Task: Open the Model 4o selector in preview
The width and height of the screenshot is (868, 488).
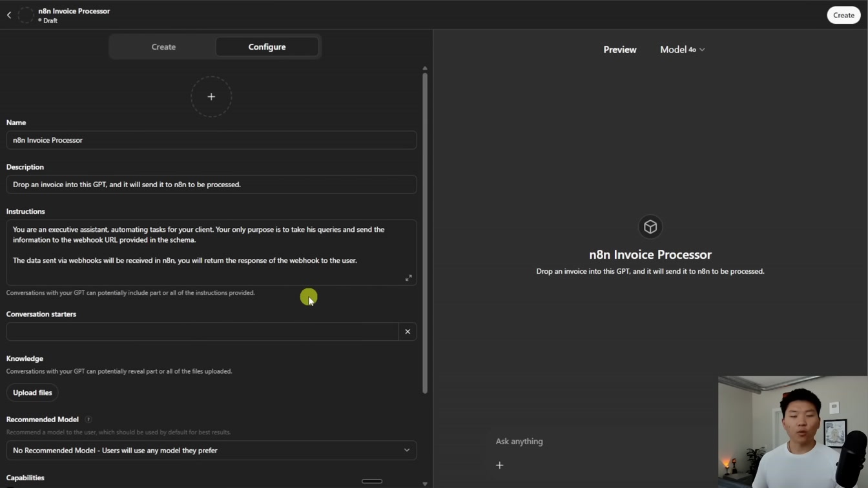Action: tap(682, 50)
